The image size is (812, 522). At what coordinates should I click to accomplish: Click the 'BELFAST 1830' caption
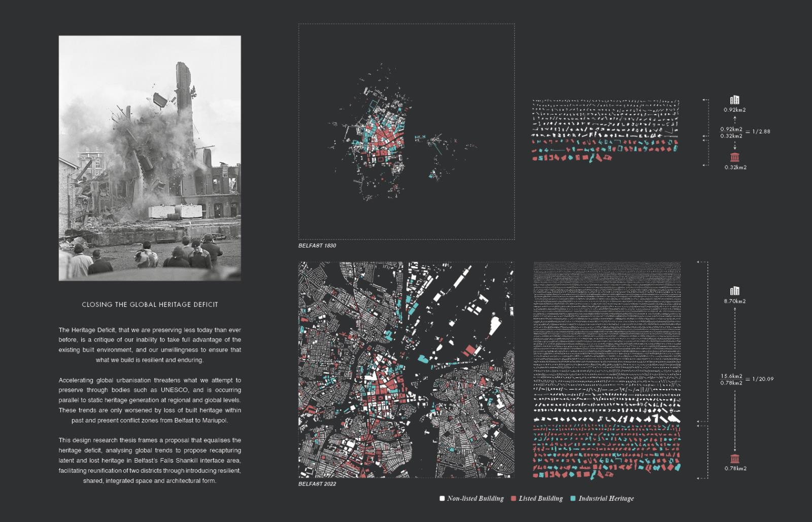coord(317,246)
